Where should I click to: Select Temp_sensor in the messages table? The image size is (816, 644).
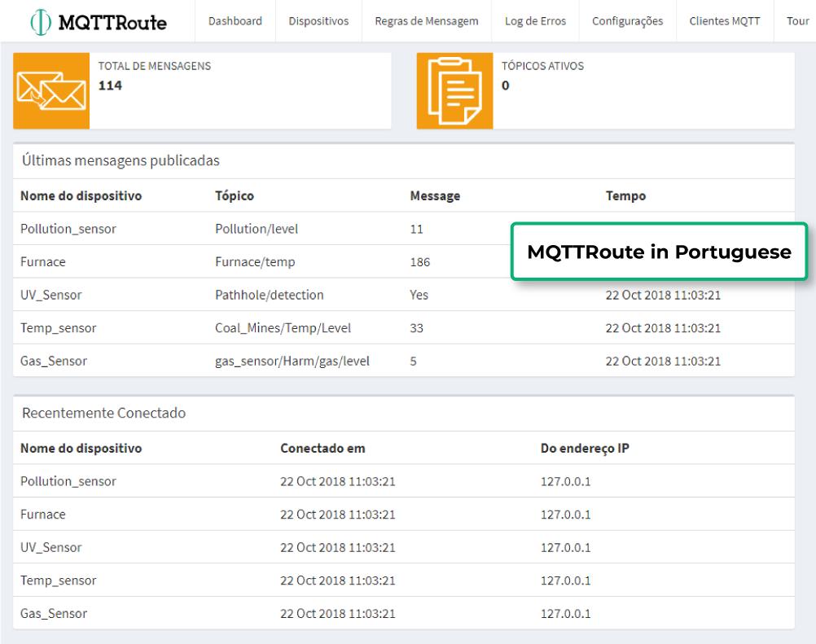(x=59, y=328)
